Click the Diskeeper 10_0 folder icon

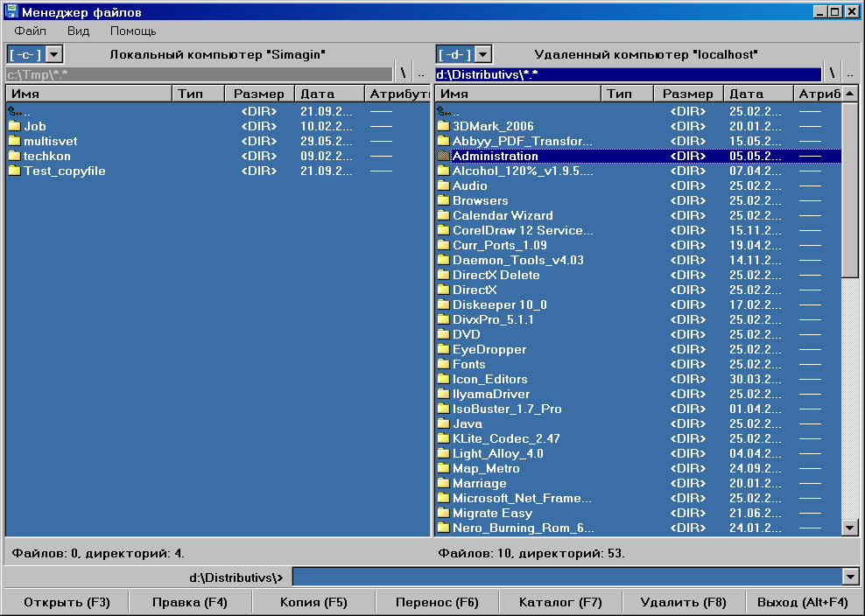(x=444, y=305)
